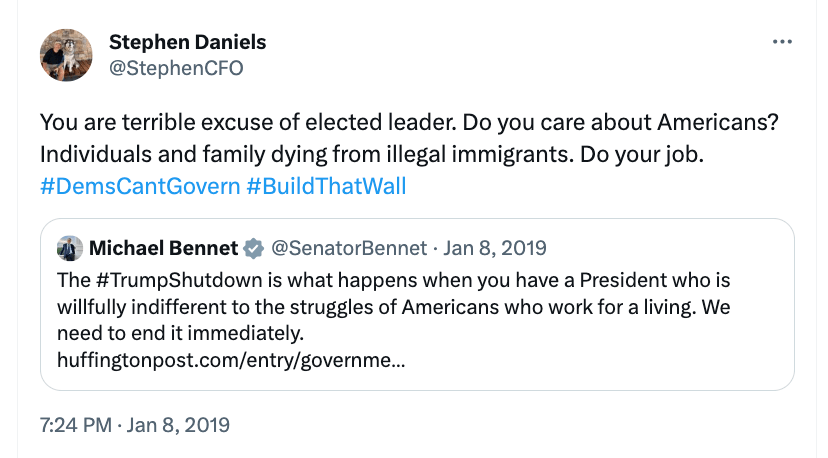Open the #BuildThatWall hashtag
This screenshot has width=828, height=458.
326,187
